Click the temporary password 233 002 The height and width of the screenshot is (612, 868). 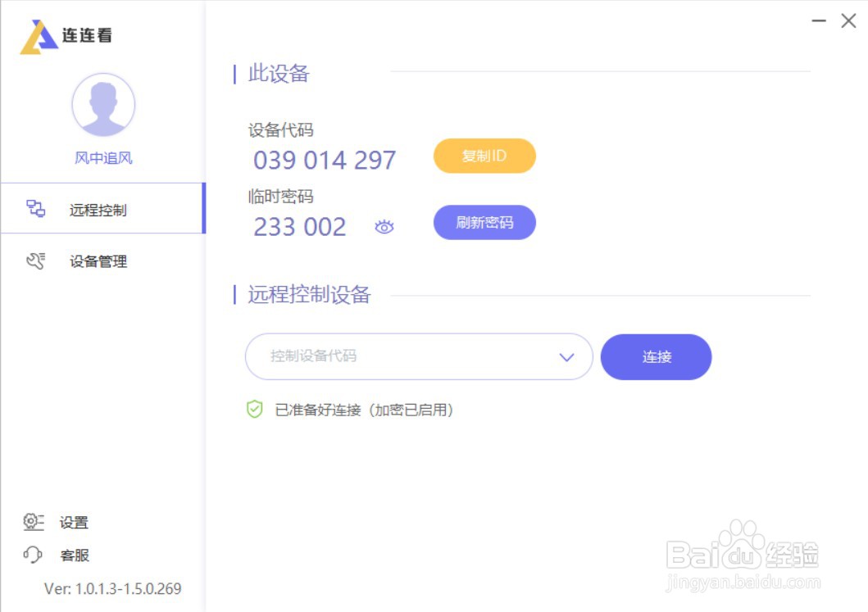coord(298,227)
